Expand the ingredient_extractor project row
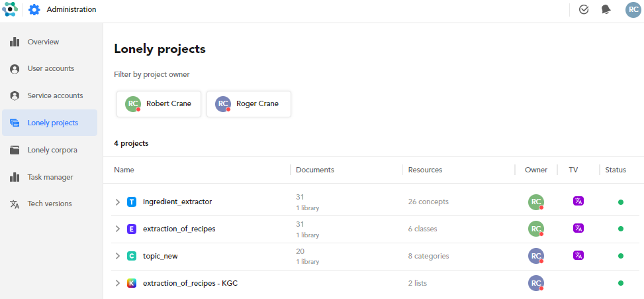 pyautogui.click(x=118, y=202)
